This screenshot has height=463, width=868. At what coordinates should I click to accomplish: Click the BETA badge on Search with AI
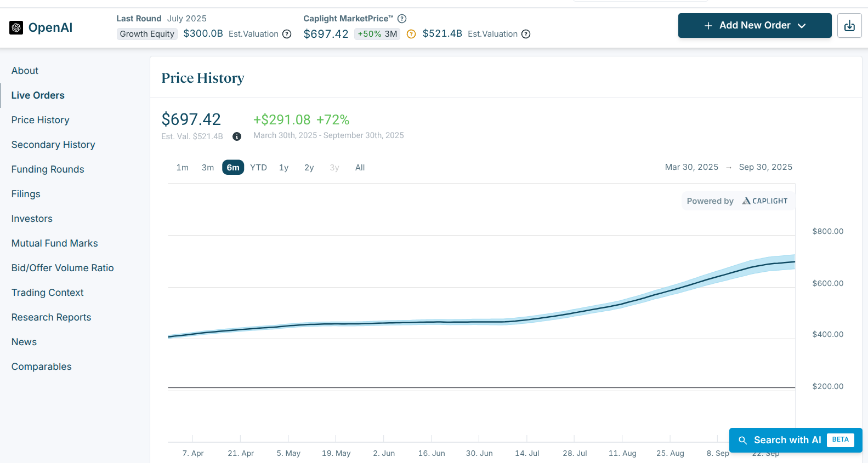[x=840, y=440]
